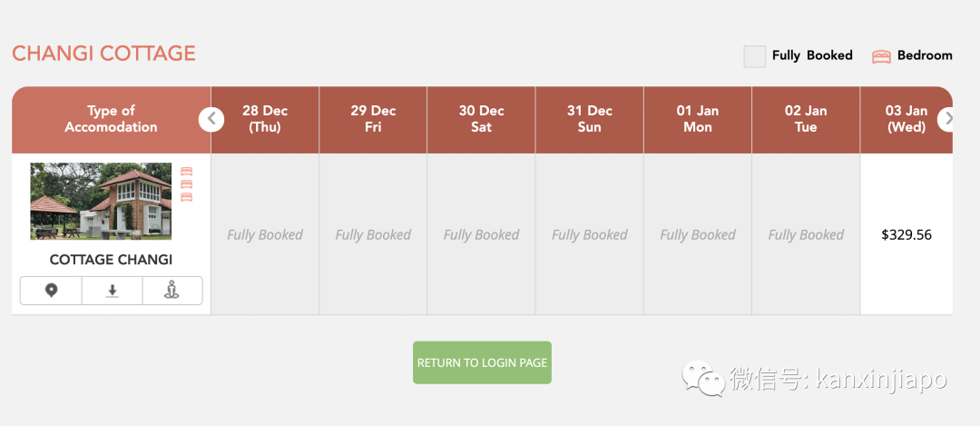This screenshot has height=426, width=980.
Task: Click the bottom bedroom icon beside cottage photo
Action: (x=186, y=197)
